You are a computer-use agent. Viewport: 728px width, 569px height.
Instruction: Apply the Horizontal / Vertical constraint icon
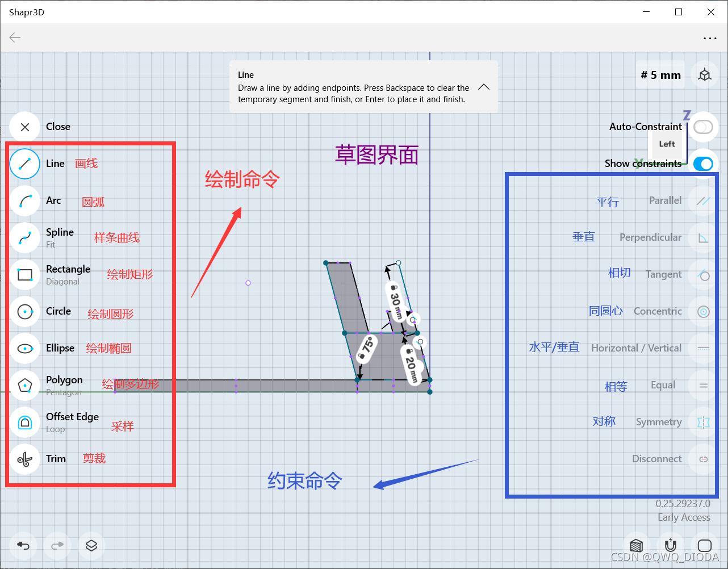[704, 348]
